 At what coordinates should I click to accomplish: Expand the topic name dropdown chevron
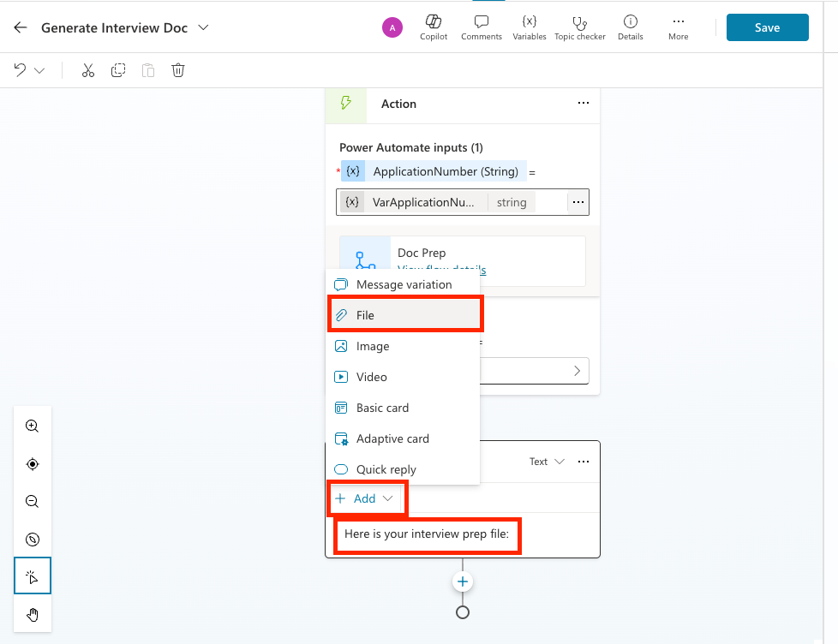click(x=203, y=27)
